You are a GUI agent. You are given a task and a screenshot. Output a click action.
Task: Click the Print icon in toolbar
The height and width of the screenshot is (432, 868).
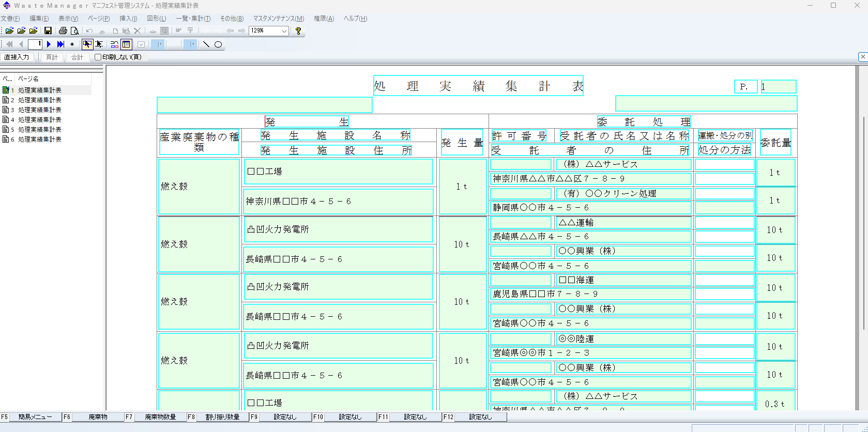(x=63, y=31)
